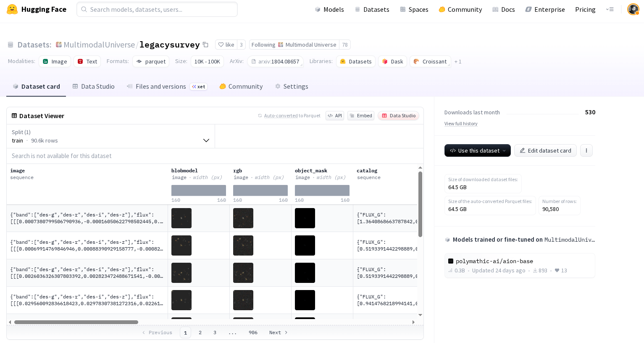
Task: Open the MultimodalUniverse organization link
Action: (99, 45)
